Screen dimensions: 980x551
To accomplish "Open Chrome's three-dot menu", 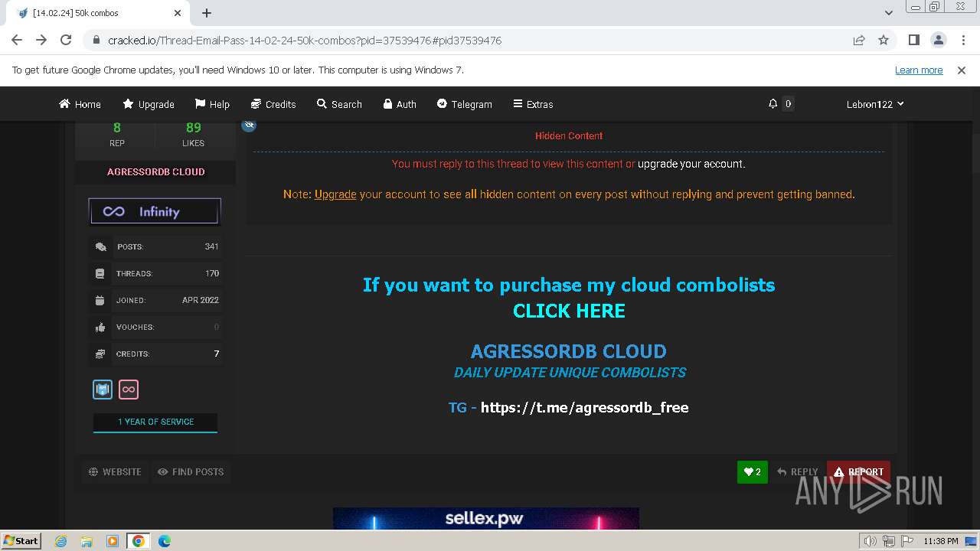I will (962, 40).
